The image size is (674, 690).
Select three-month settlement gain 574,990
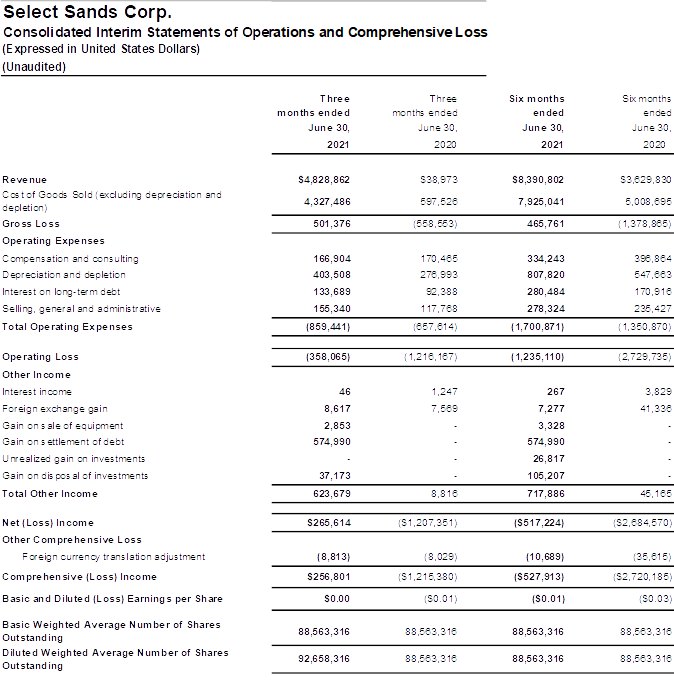[x=332, y=441]
